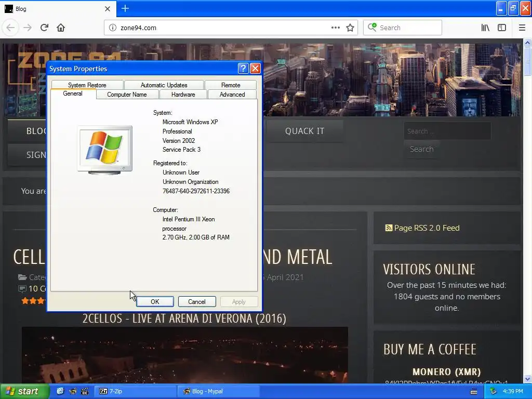Open page actions three-dot menu
The height and width of the screenshot is (399, 532).
(x=335, y=28)
